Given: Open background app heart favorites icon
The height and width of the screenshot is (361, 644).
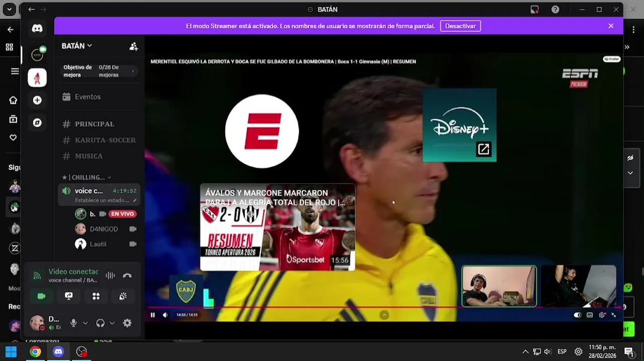Looking at the screenshot, I should point(13,137).
